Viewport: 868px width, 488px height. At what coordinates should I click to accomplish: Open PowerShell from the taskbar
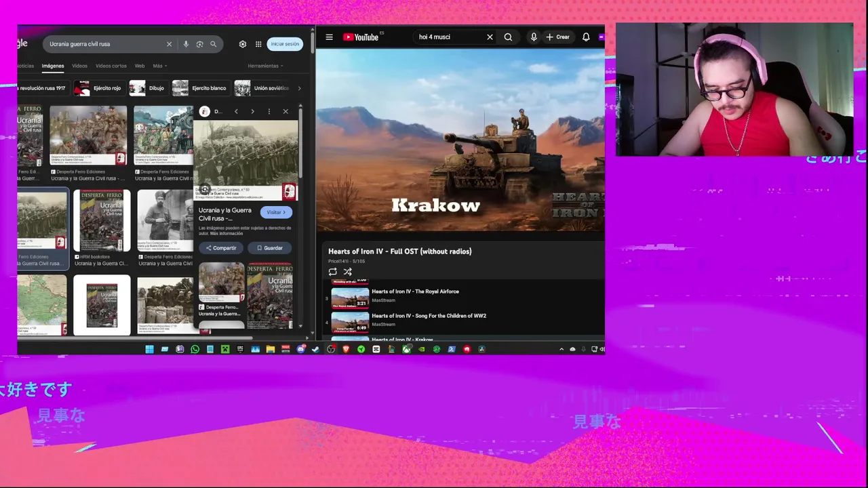point(452,349)
